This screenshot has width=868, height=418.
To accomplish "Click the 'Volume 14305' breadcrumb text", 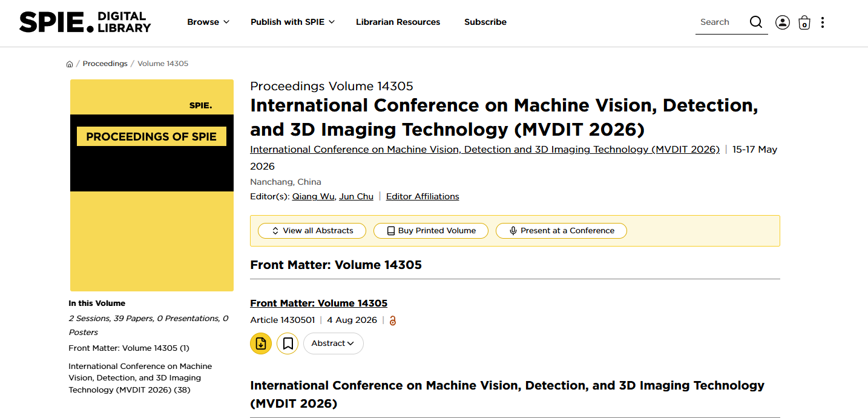I will (163, 64).
